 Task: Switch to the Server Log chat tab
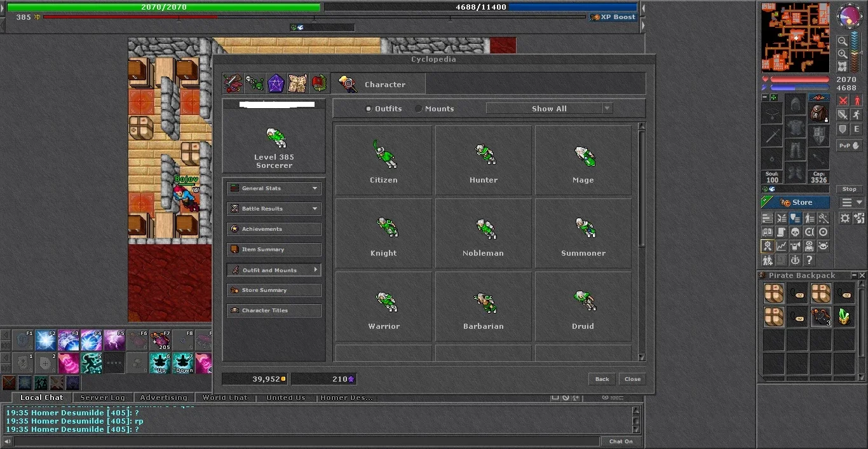(x=102, y=397)
